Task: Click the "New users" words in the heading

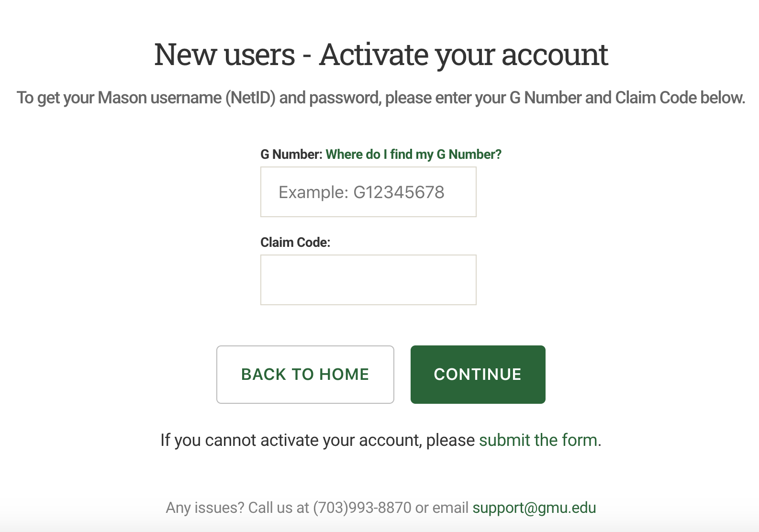Action: pyautogui.click(x=224, y=55)
